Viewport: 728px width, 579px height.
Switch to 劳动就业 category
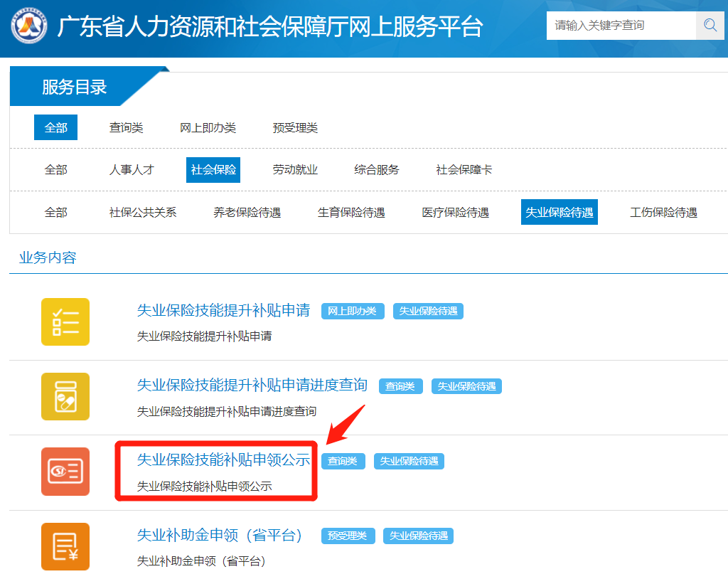[295, 170]
